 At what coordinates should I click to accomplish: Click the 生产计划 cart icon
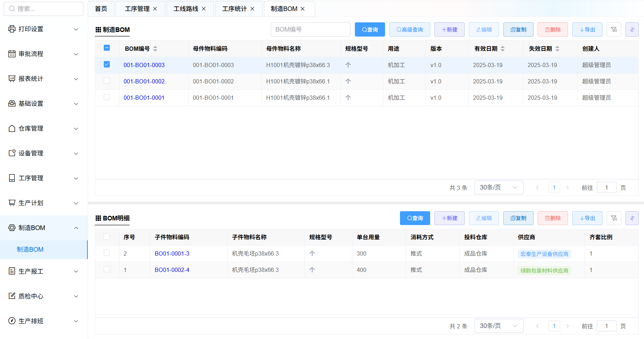click(x=12, y=203)
